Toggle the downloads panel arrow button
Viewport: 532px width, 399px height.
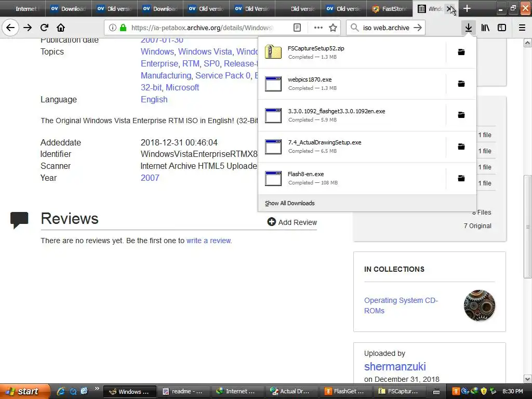click(x=469, y=28)
